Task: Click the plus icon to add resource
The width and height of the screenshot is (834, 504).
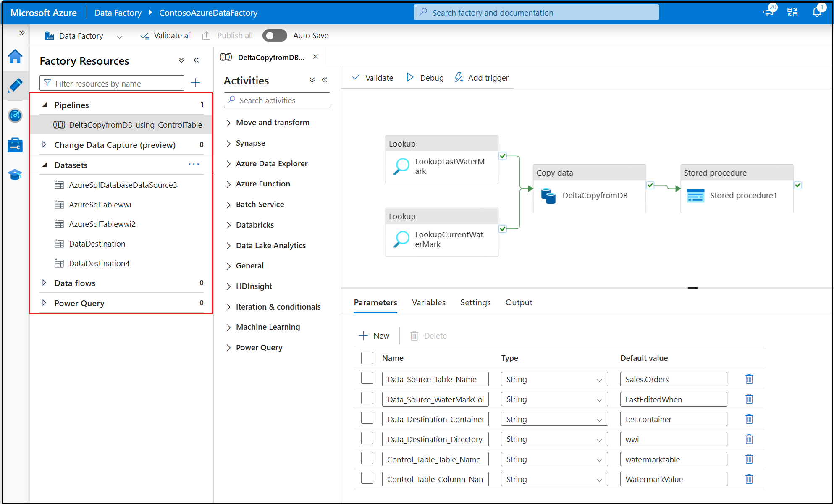Action: coord(195,83)
